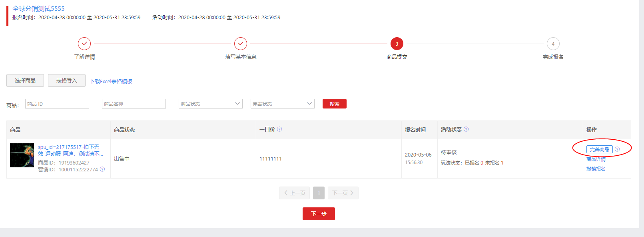Screen dimensions: 644x237
Task: Click help icon beside 营销ID number
Action: coord(102,169)
